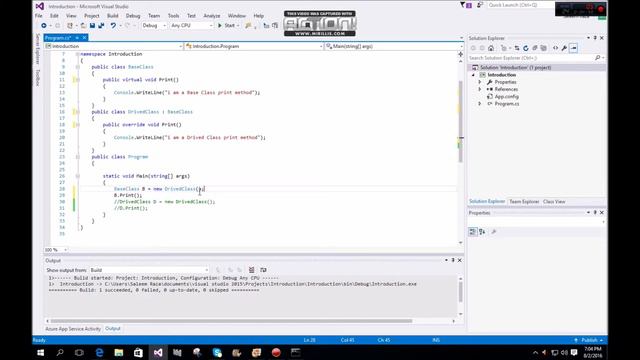
Task: Expand the Program.cs node in Solution Explorer
Action: (480, 104)
